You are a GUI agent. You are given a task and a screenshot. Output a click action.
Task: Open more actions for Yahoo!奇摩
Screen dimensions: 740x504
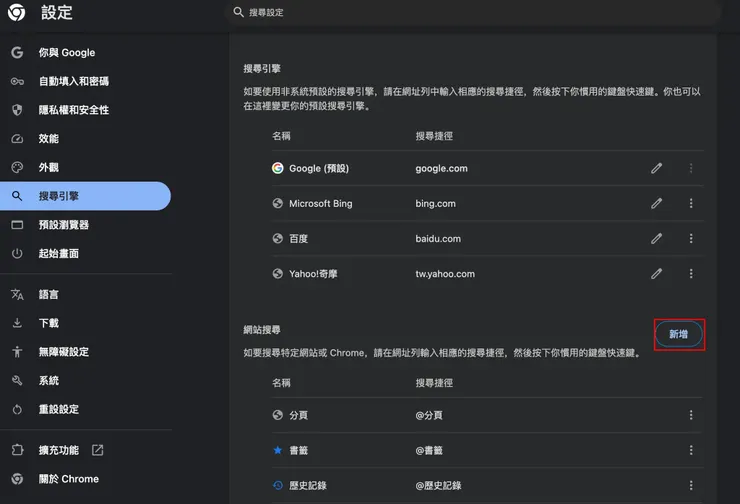691,274
